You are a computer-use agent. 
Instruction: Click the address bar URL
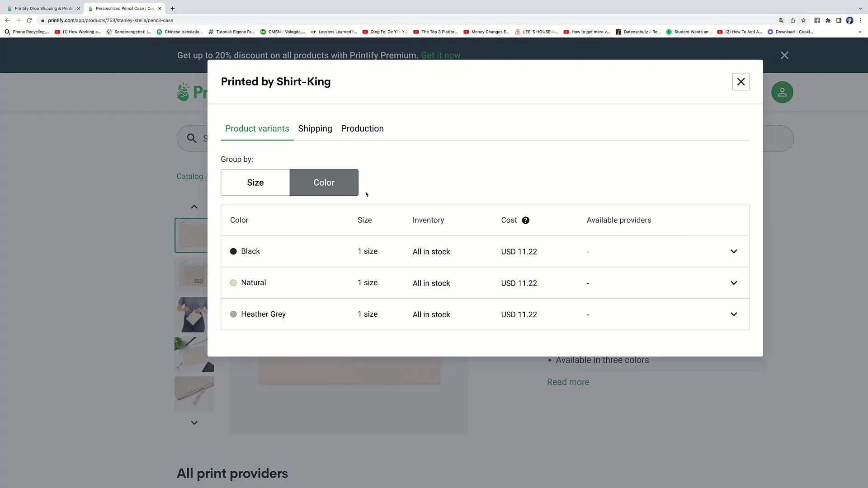click(x=110, y=20)
